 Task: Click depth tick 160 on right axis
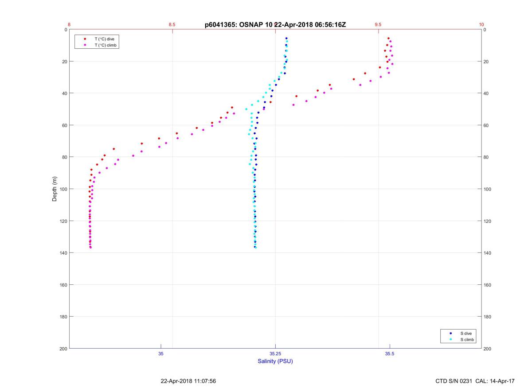pos(488,285)
